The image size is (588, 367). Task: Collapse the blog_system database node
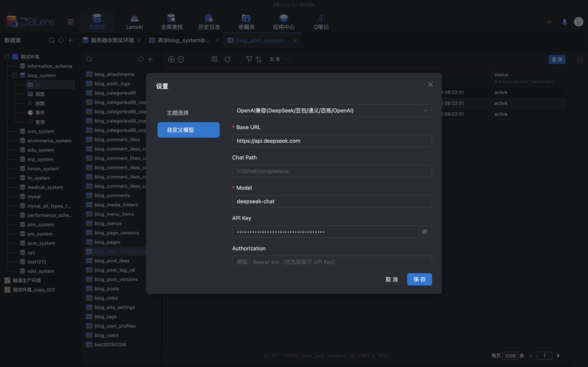tap(15, 75)
